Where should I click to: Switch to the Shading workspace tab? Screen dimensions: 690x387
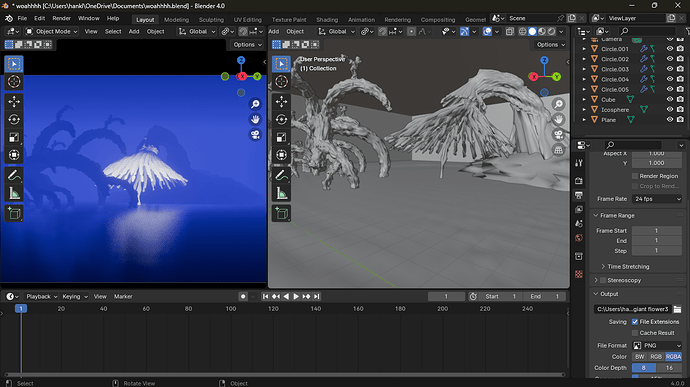tap(327, 19)
